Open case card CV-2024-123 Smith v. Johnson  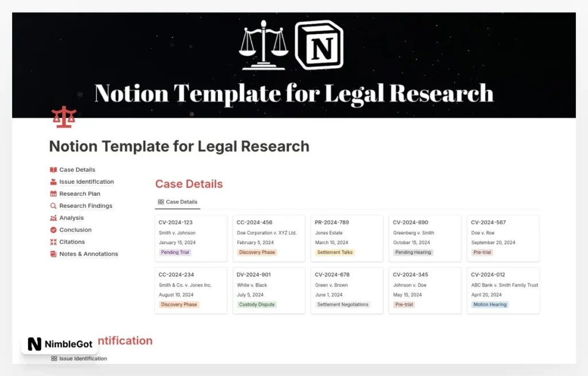coord(191,237)
